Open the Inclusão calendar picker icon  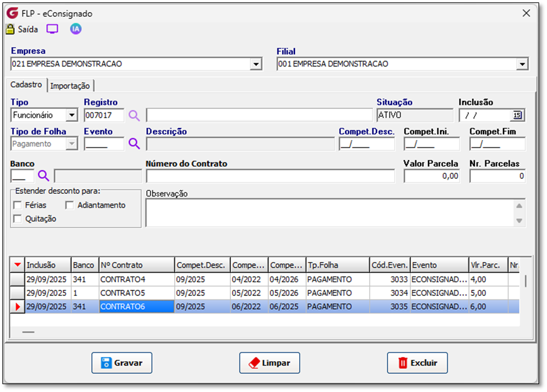517,115
